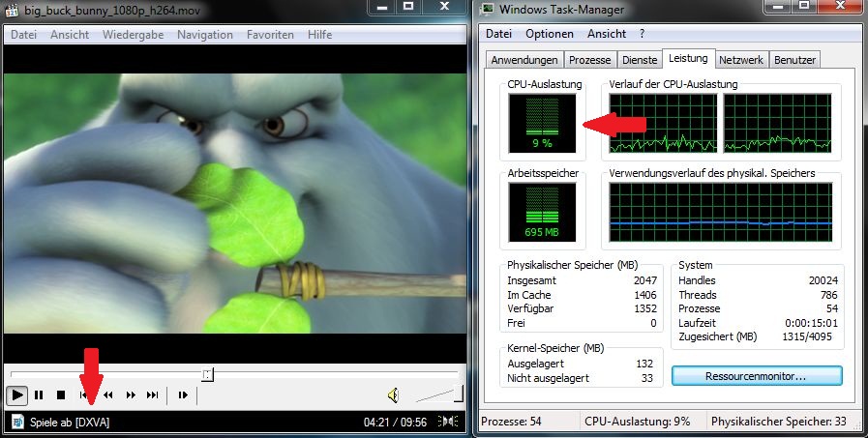Click the seek bar thumb

(x=207, y=375)
